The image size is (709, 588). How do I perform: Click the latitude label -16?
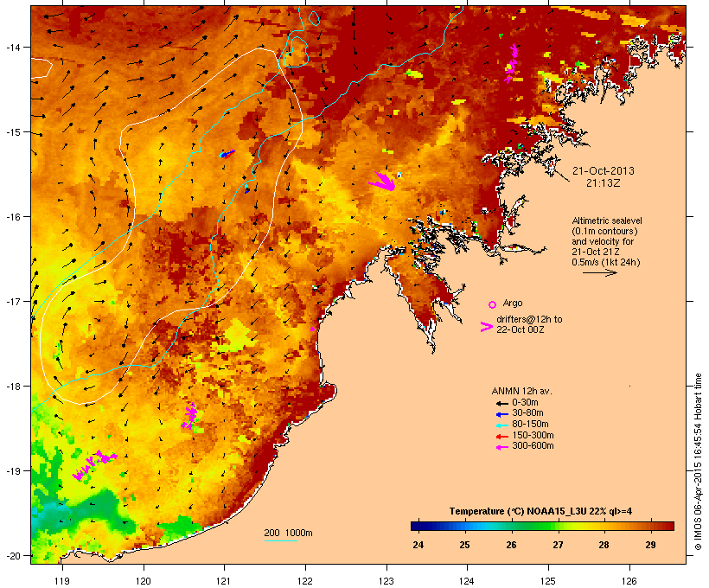[12, 217]
